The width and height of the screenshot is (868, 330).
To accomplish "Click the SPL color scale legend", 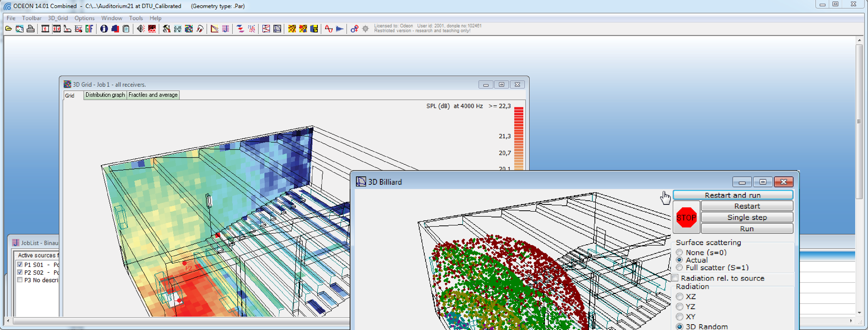I will (x=519, y=138).
